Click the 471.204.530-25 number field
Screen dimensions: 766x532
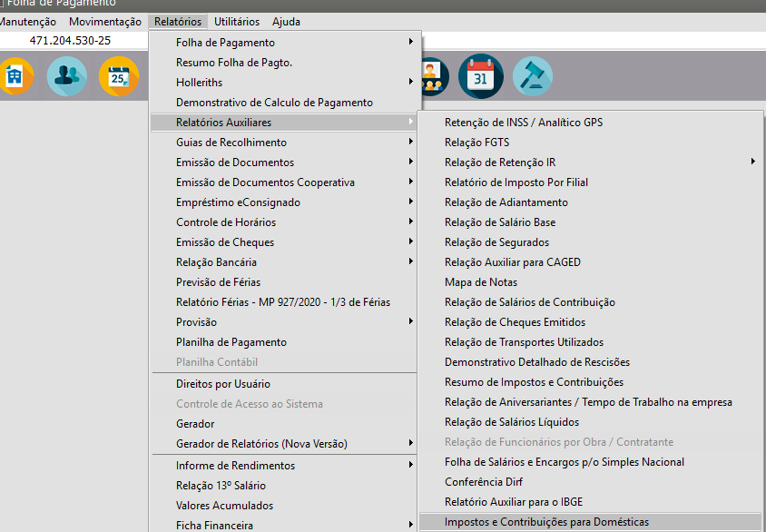coord(71,41)
